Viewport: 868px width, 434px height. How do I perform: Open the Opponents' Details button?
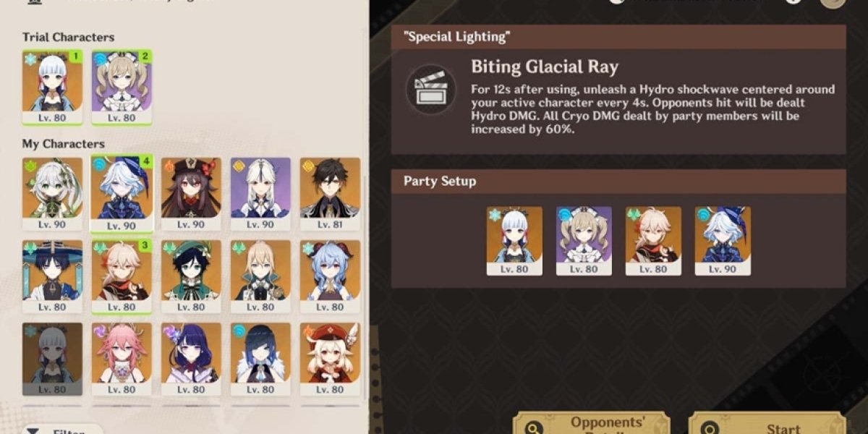tap(592, 424)
